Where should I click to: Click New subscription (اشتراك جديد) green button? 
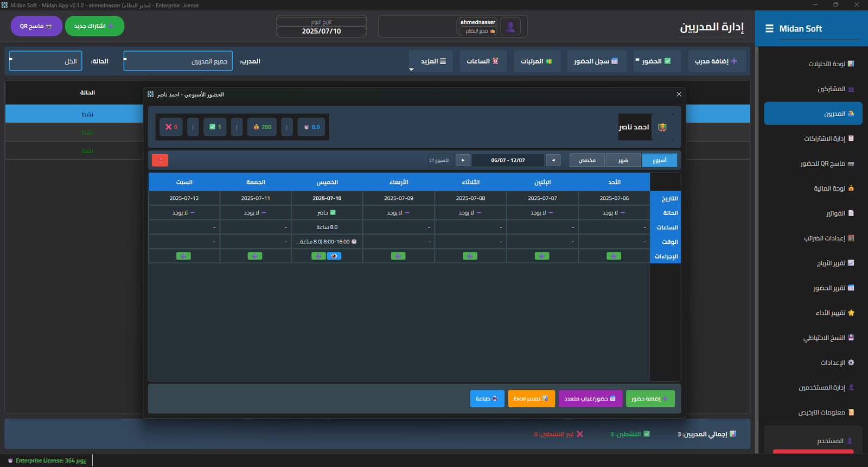[94, 26]
